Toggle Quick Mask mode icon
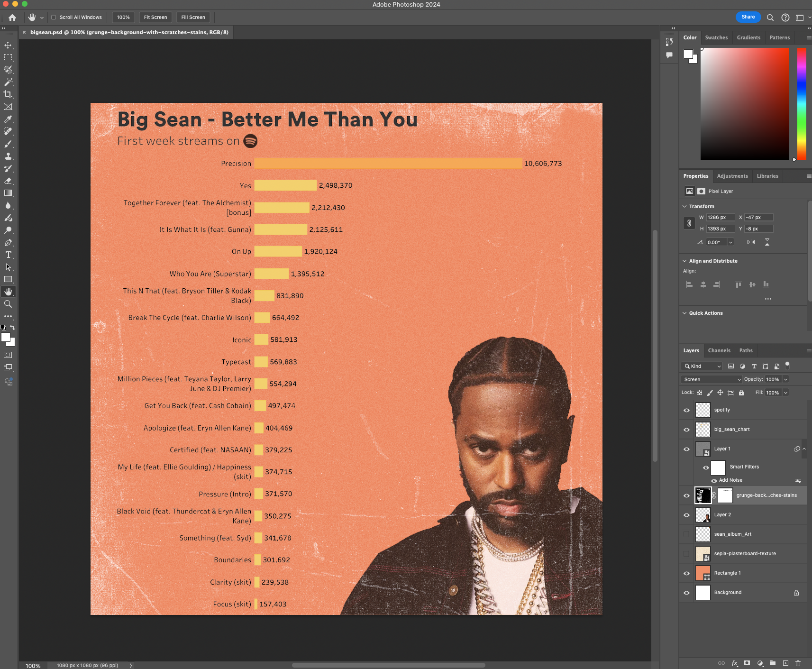The width and height of the screenshot is (812, 669). [x=8, y=355]
